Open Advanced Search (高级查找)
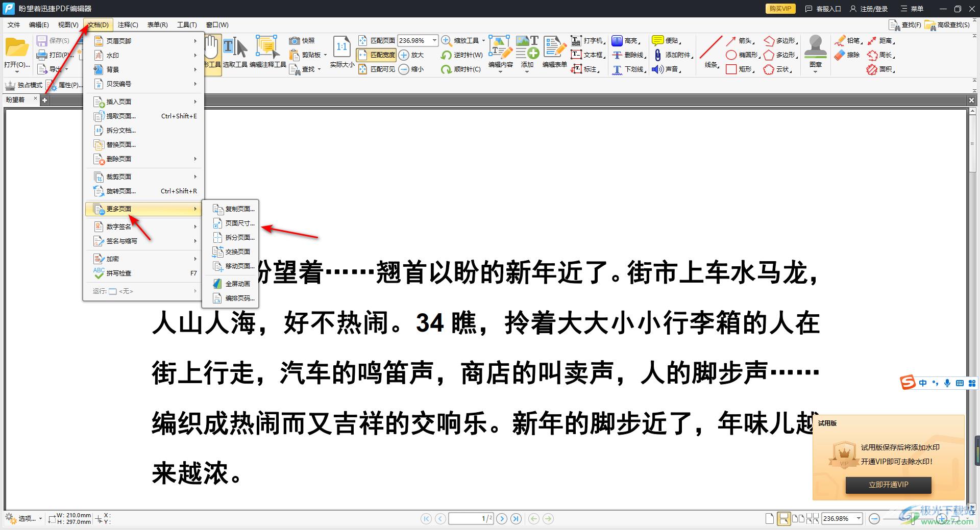This screenshot has height=530, width=980. click(947, 24)
